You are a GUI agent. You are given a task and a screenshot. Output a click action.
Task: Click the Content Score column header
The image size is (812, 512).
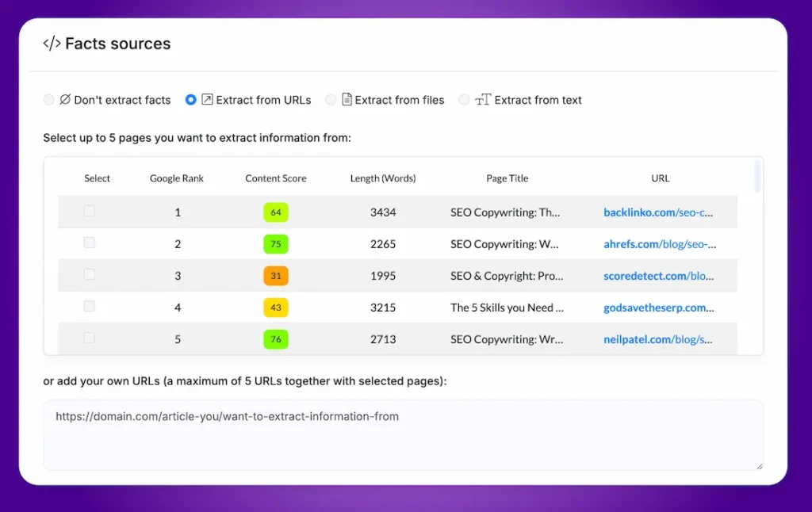(275, 178)
